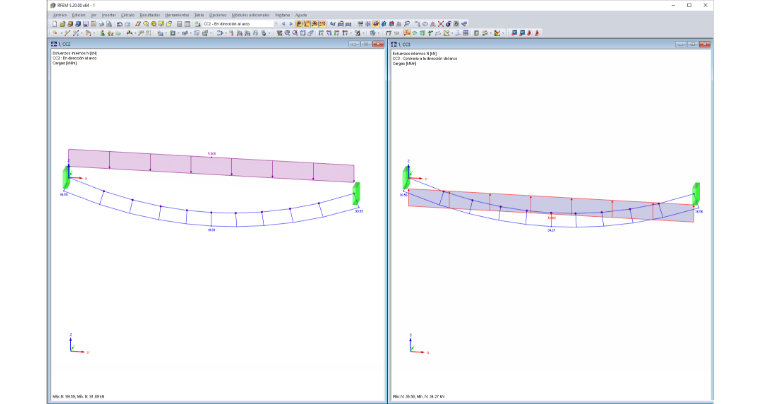This screenshot has height=404, width=760.
Task: Open the first table view icon
Action: tap(179, 24)
